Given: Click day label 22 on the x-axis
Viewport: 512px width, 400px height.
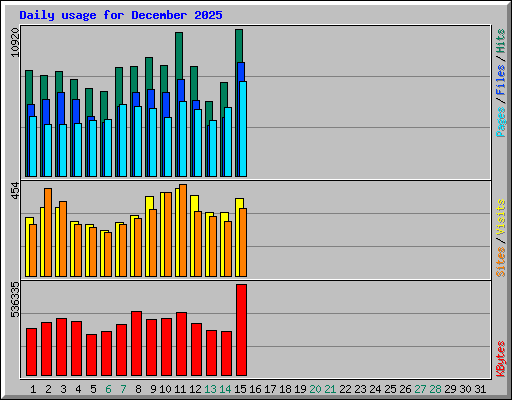Looking at the screenshot, I should 345,389.
